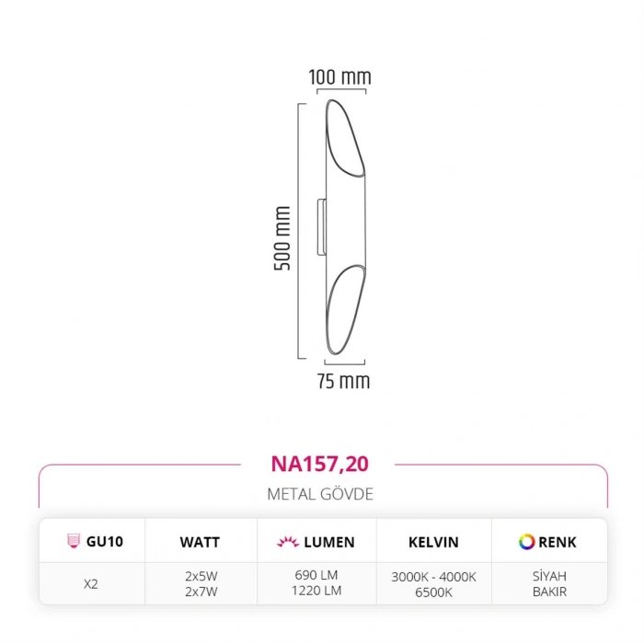Choose the 2x5W wattage value

coord(200,576)
